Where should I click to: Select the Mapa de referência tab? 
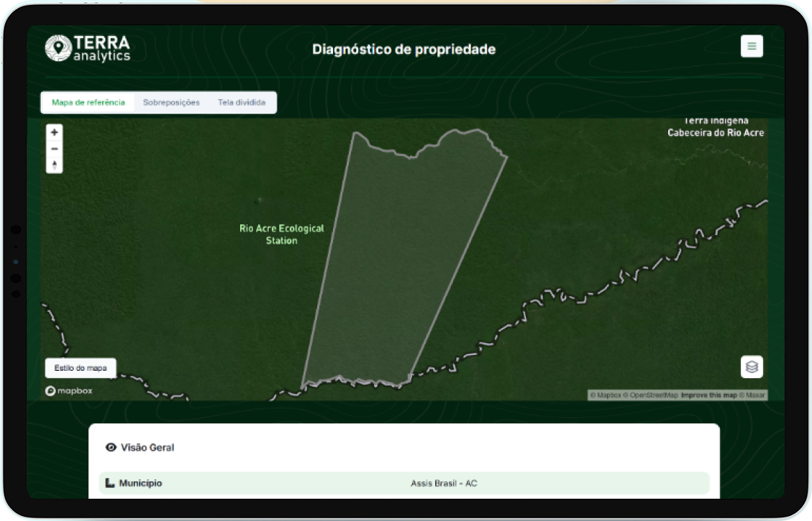click(88, 103)
